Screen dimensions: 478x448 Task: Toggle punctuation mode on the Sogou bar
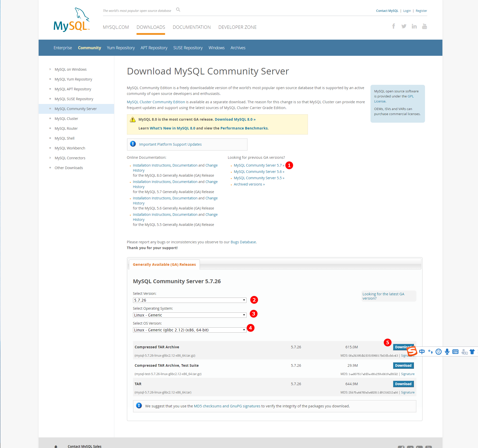430,351
